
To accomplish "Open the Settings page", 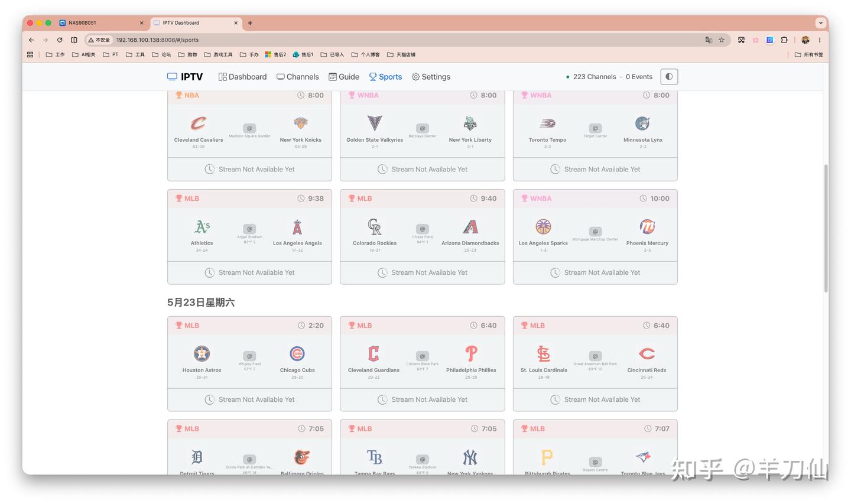I will click(x=431, y=77).
